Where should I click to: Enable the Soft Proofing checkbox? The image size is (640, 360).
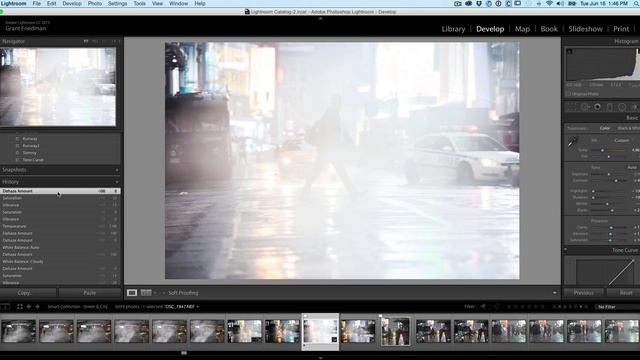tap(164, 293)
